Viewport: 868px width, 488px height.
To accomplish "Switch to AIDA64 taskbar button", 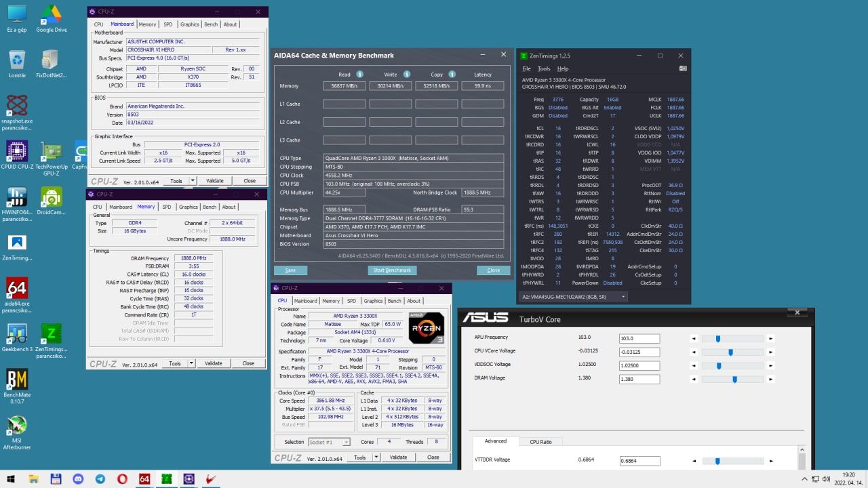I will [x=144, y=479].
